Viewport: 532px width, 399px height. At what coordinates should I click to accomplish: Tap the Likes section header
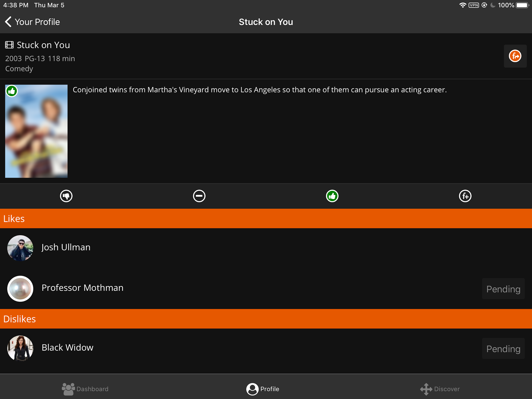266,219
